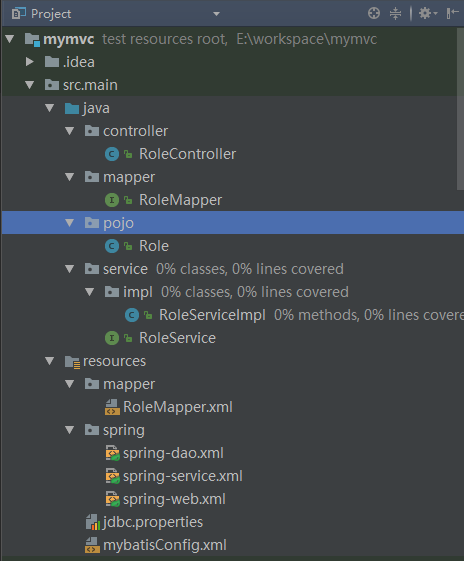Select the Role class under pojo
Image resolution: width=464 pixels, height=561 pixels.
pyautogui.click(x=154, y=246)
